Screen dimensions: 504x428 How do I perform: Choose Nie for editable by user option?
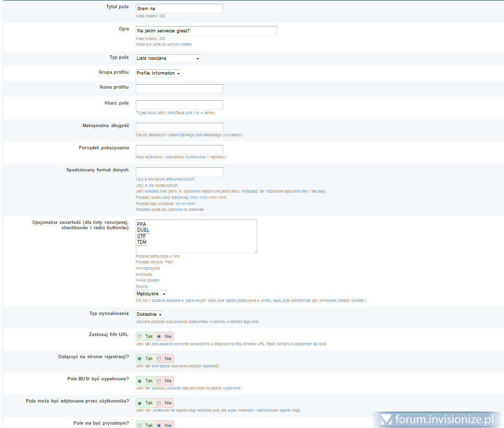(x=159, y=403)
